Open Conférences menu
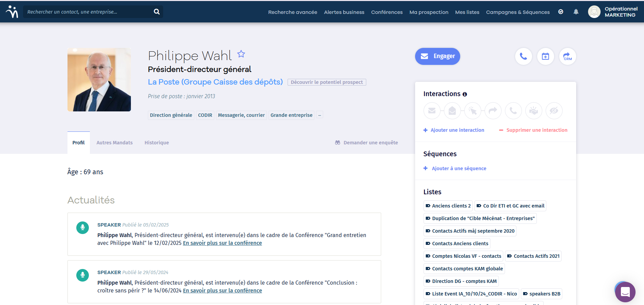Viewport: 644px width, 305px height. pos(387,12)
